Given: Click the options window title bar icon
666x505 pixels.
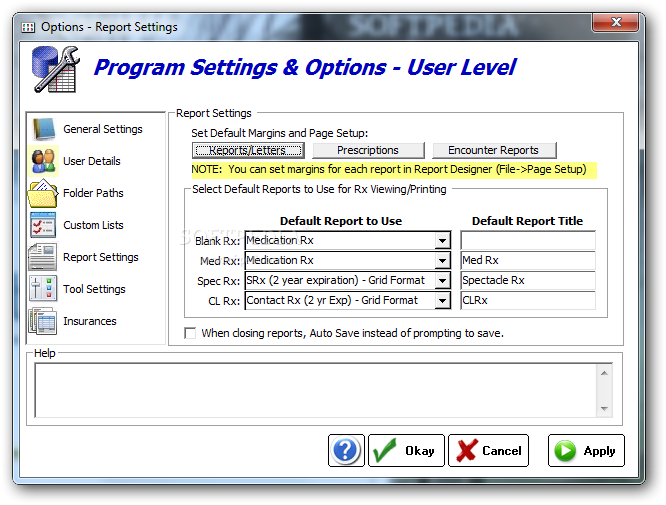Looking at the screenshot, I should [28, 28].
